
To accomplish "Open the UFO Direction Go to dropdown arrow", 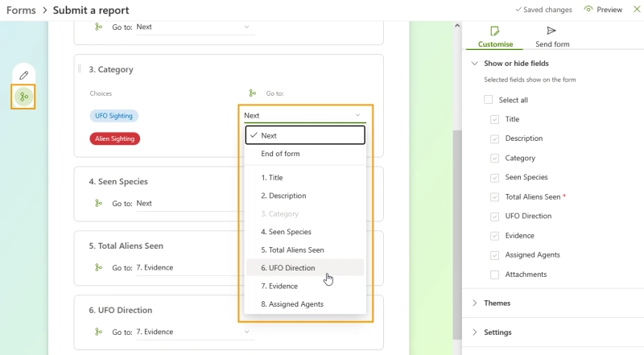I will (x=246, y=332).
